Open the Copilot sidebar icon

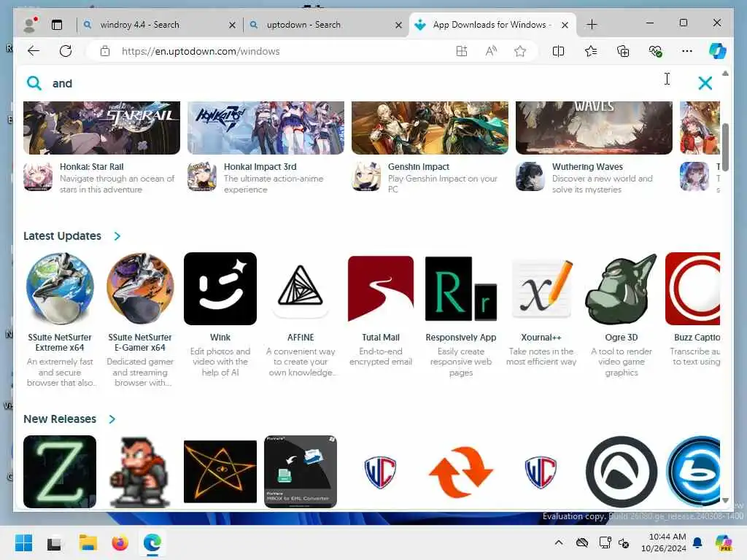pos(718,51)
